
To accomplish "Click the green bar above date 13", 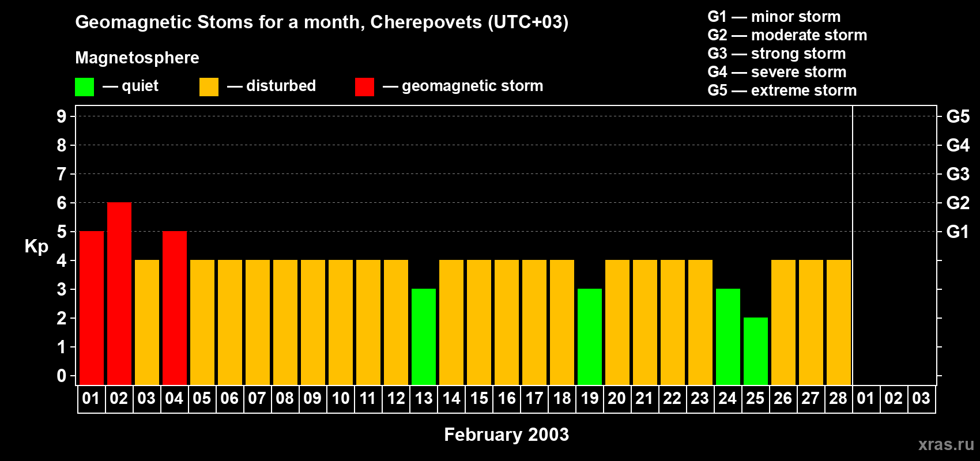I will [x=424, y=337].
